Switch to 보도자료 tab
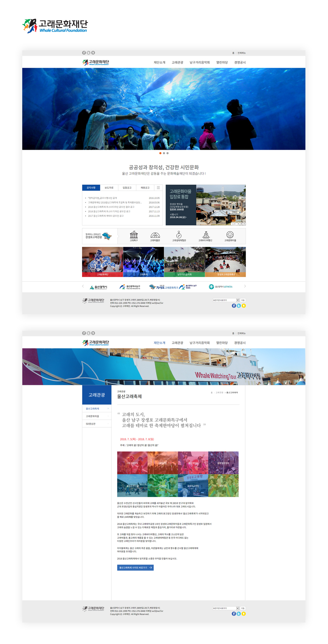328x644 pixels. [x=109, y=188]
